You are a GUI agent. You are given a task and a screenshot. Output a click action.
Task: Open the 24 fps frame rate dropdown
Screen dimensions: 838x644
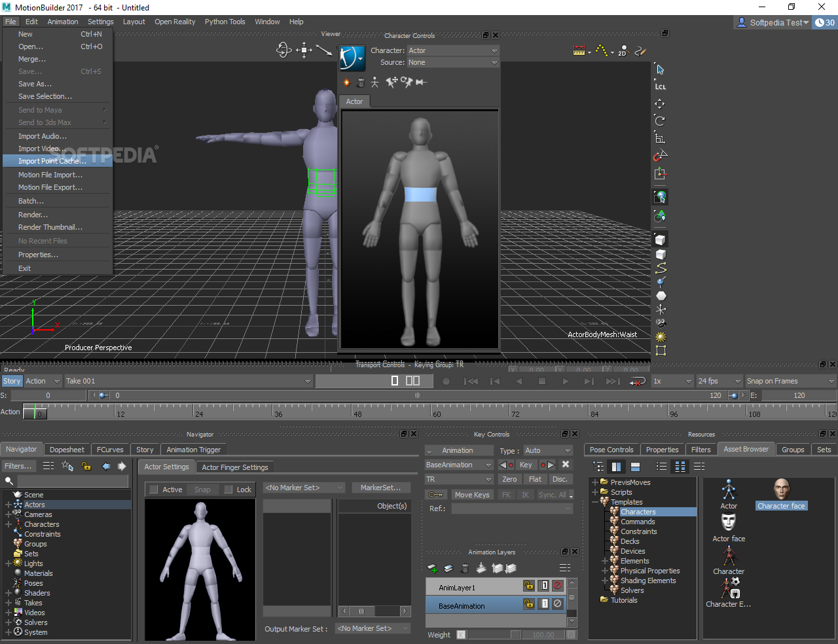pyautogui.click(x=720, y=381)
